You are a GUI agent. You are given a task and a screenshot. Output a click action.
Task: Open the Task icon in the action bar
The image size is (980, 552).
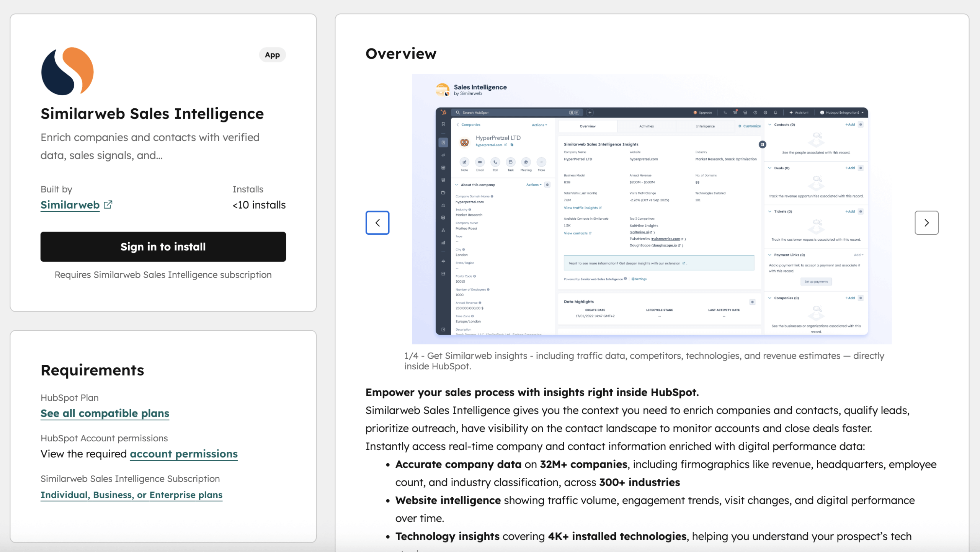pos(511,162)
